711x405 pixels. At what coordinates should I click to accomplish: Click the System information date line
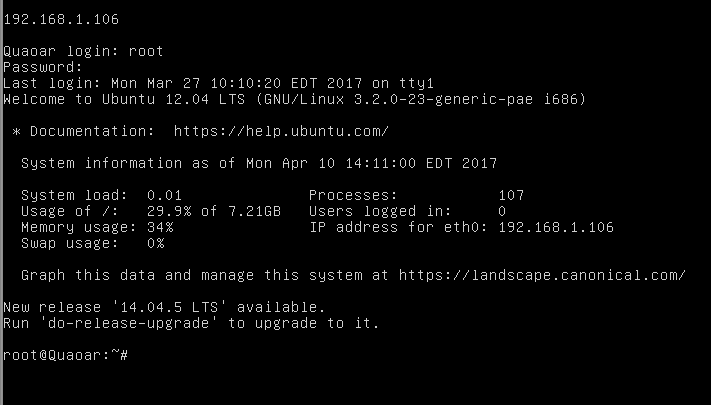pyautogui.click(x=259, y=163)
